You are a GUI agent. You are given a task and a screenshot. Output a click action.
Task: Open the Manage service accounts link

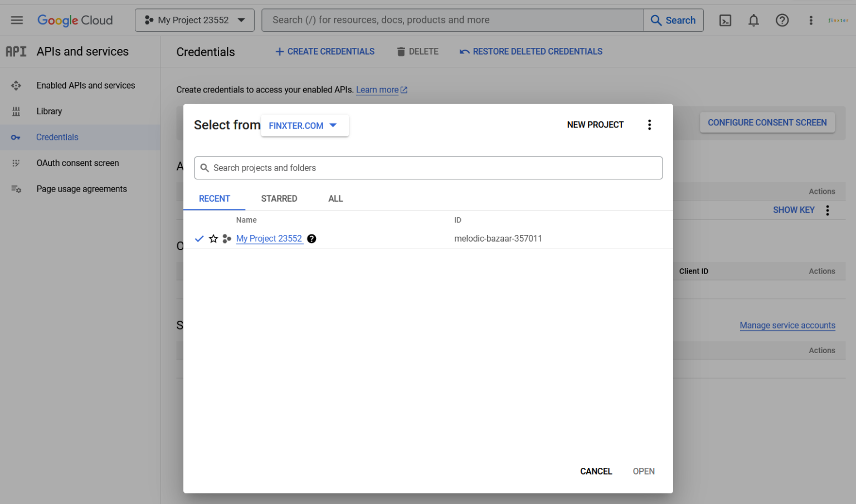[x=787, y=325]
